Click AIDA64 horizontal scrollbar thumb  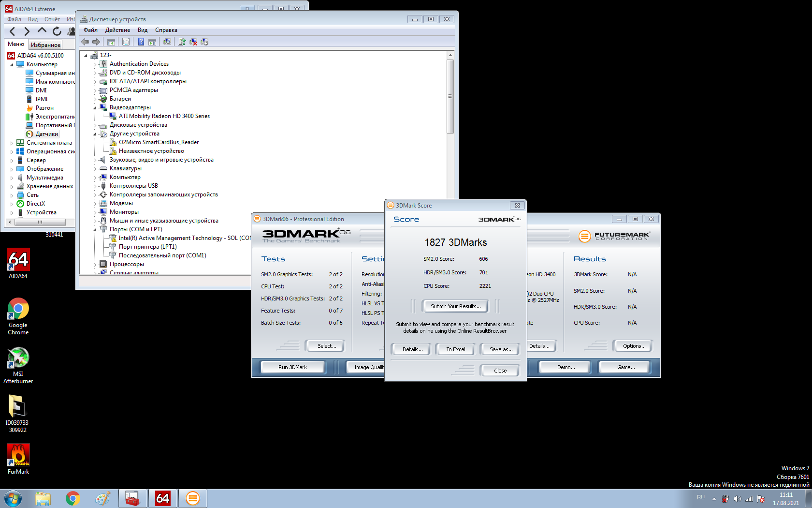40,223
